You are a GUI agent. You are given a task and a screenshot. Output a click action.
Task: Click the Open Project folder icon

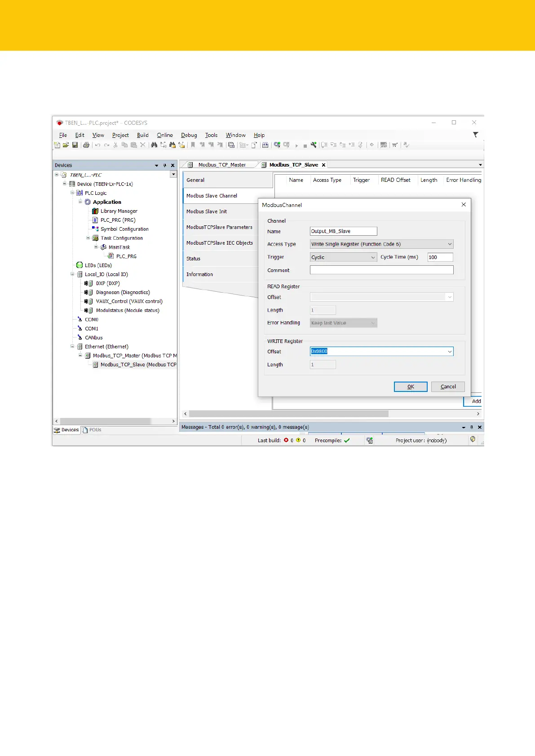(66, 145)
